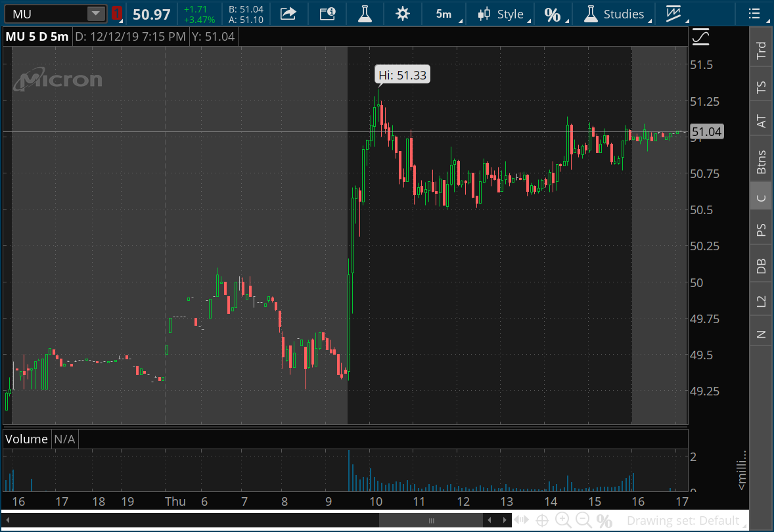
Task: Switch to the Btns side tab
Action: [761, 162]
